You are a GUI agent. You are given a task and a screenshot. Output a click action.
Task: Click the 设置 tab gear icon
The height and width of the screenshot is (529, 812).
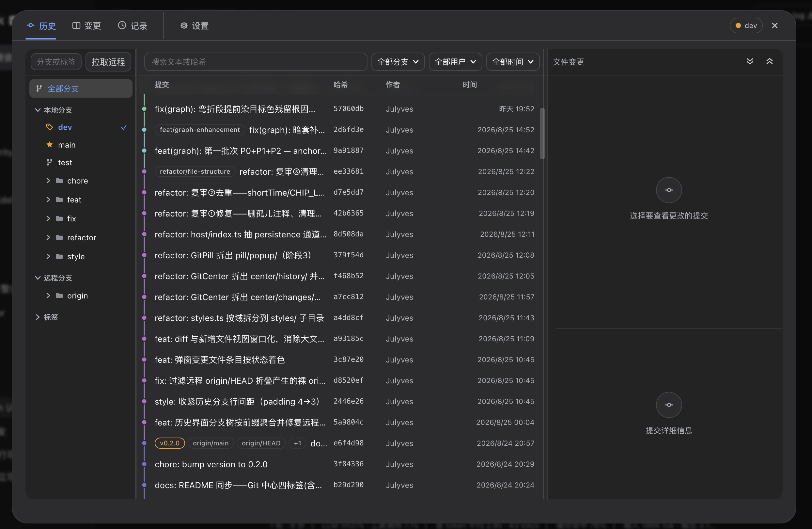click(184, 25)
